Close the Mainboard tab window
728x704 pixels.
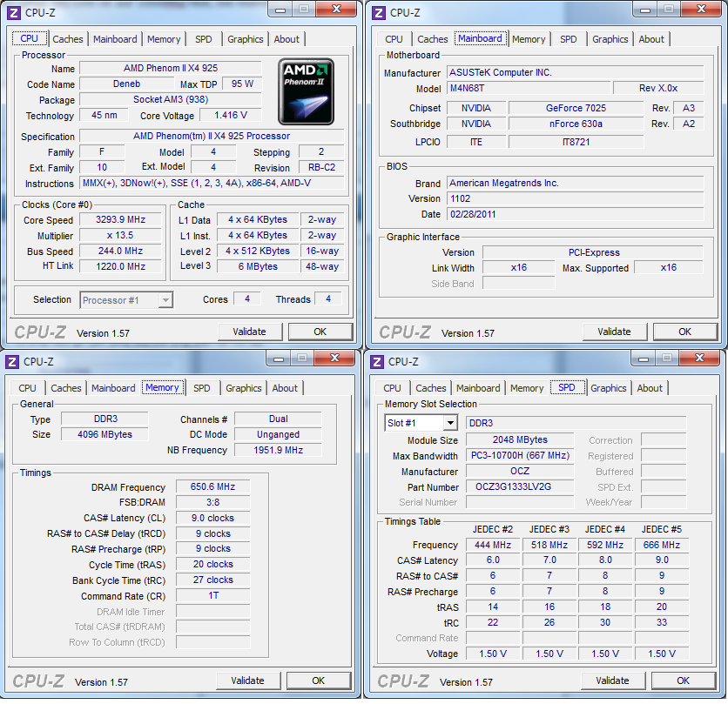(x=702, y=10)
